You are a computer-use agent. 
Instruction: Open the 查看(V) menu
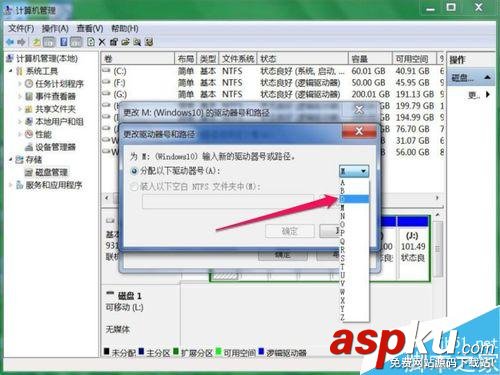(x=90, y=29)
